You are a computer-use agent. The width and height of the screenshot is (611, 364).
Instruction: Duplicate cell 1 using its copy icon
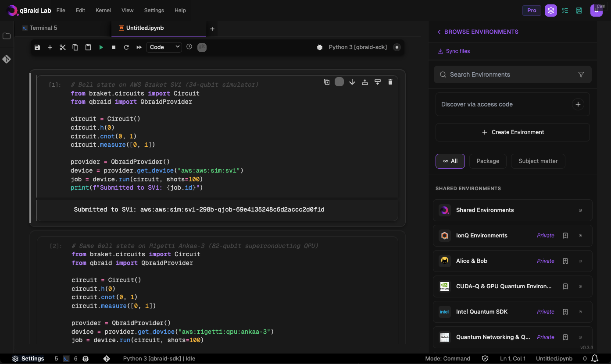point(327,82)
